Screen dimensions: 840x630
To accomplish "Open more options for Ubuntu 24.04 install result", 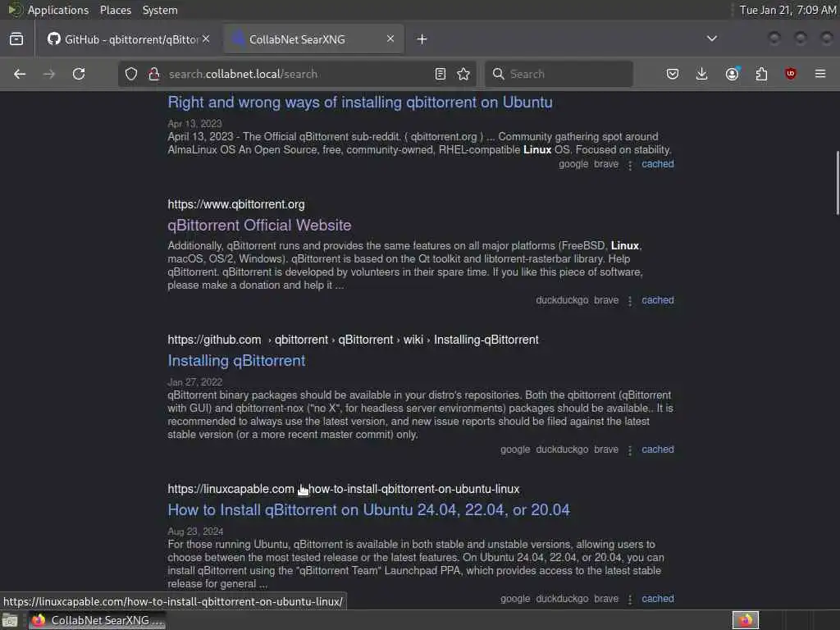I will [x=630, y=600].
